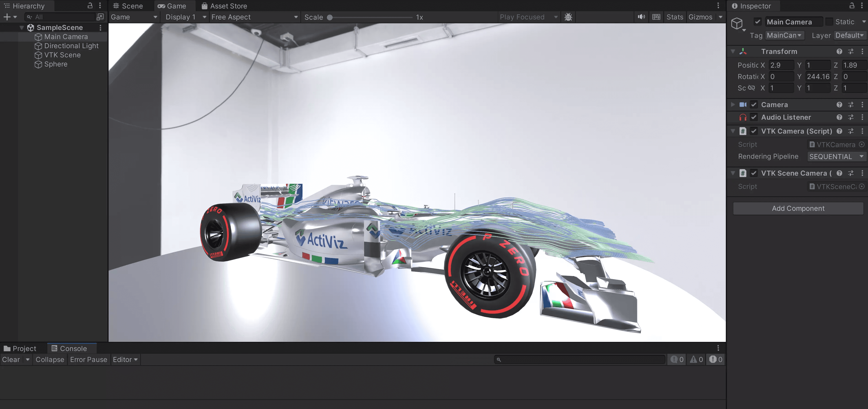Toggle the Static checkbox for Main Camera
868x409 pixels.
coord(829,22)
